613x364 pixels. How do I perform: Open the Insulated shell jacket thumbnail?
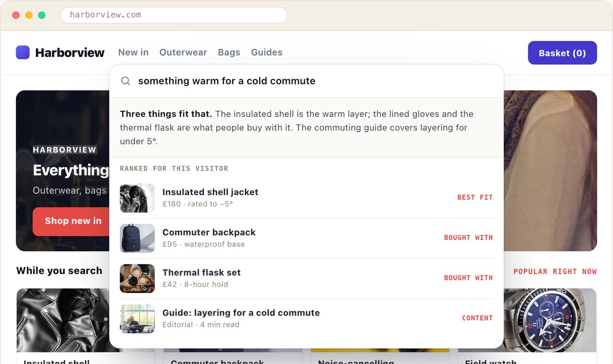point(137,198)
